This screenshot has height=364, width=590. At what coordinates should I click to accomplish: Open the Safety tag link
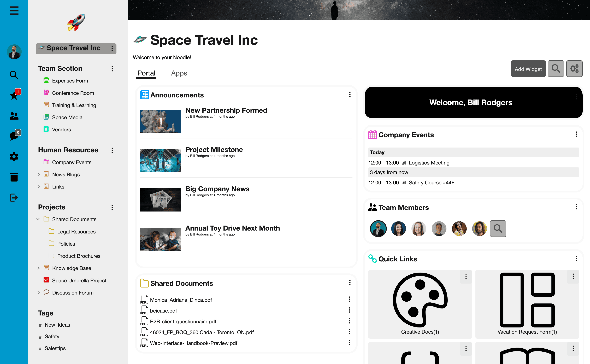52,336
